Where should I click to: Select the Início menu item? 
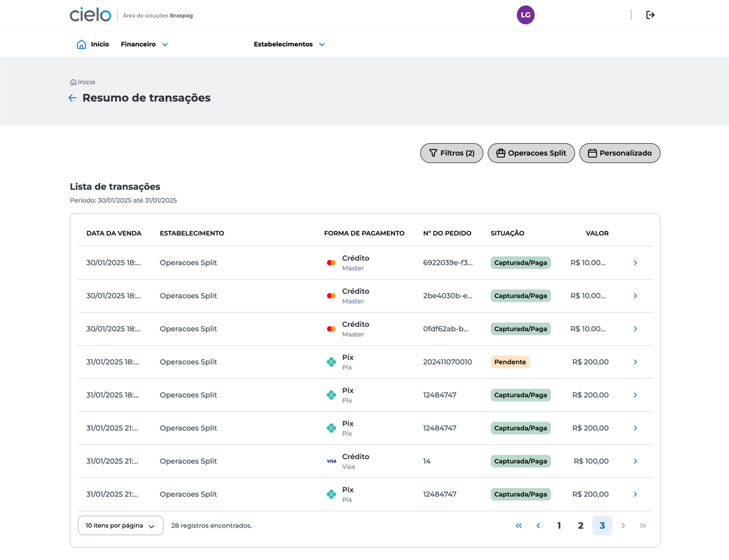tap(100, 45)
